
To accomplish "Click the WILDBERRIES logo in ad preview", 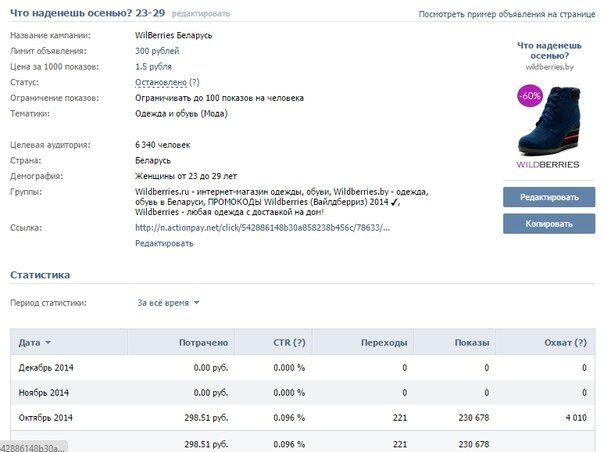I will click(547, 165).
